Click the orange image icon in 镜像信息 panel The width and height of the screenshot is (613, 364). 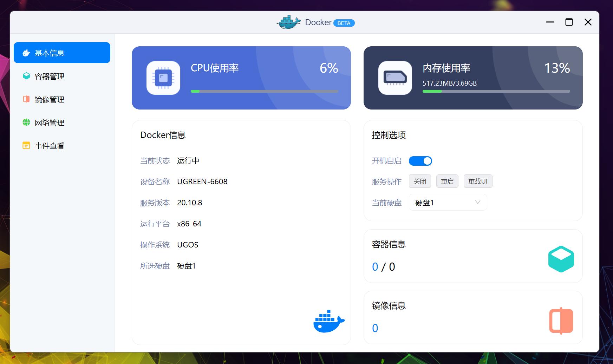click(x=561, y=320)
